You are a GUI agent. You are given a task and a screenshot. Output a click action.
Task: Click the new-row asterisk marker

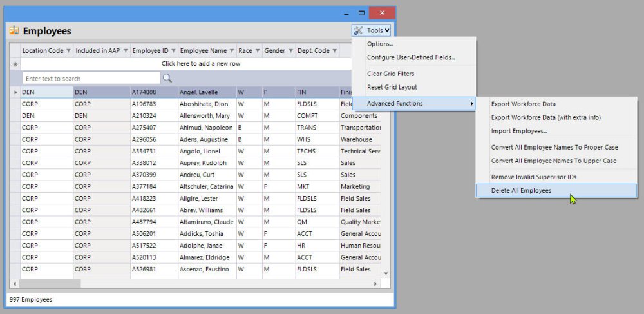coord(15,64)
